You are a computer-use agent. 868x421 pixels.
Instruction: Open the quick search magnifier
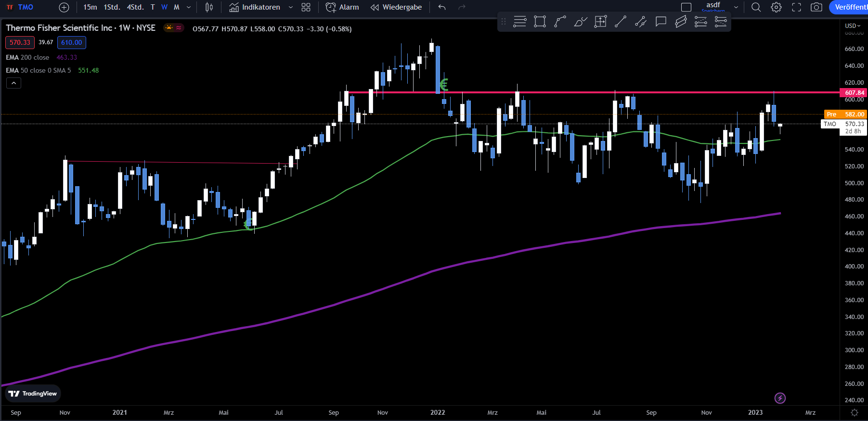(756, 7)
